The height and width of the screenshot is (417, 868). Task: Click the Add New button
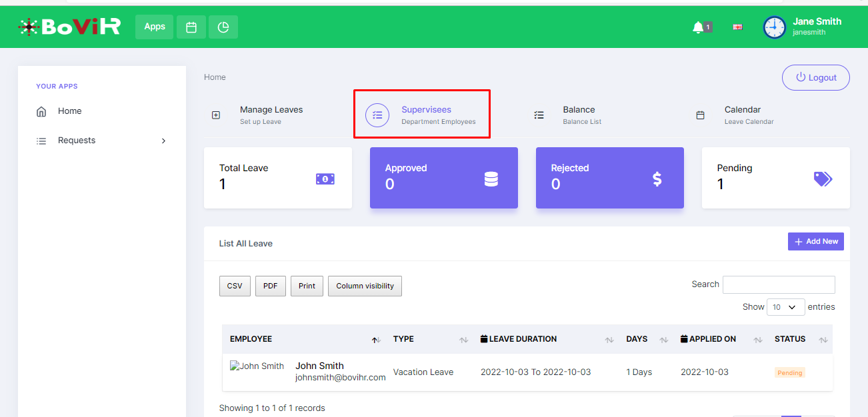click(815, 242)
